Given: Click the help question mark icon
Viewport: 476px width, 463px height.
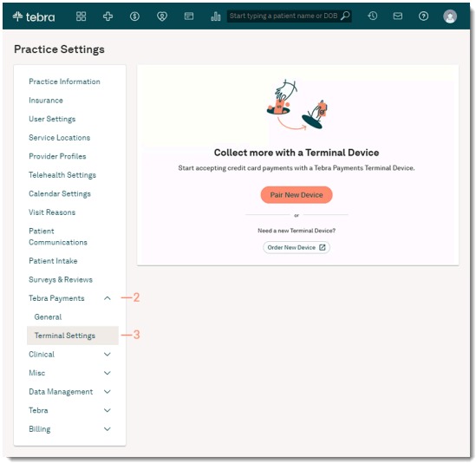Looking at the screenshot, I should pos(423,16).
